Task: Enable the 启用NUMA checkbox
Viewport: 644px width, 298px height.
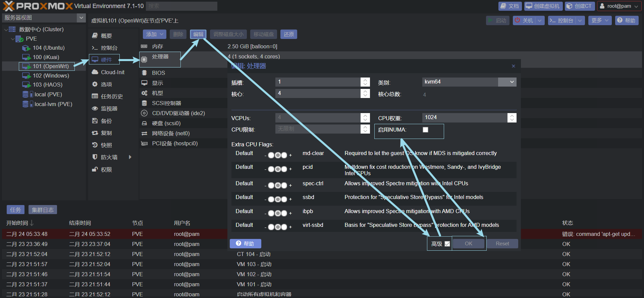Action: click(425, 130)
